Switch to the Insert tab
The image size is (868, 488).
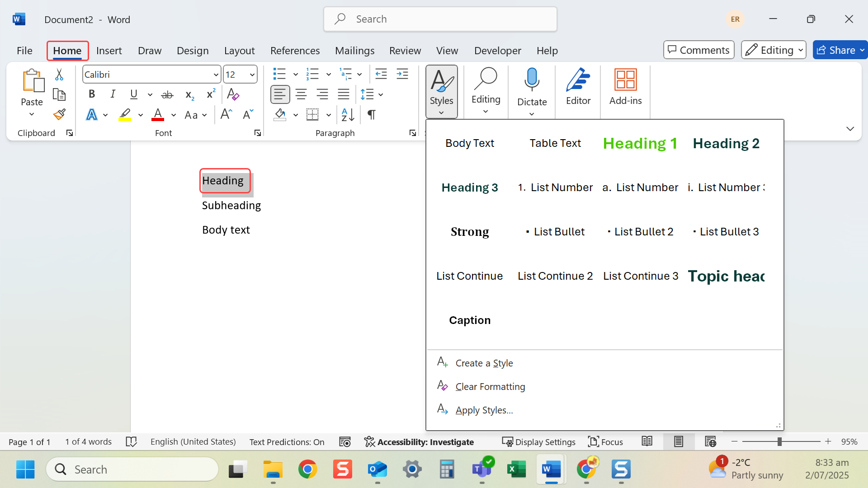109,51
